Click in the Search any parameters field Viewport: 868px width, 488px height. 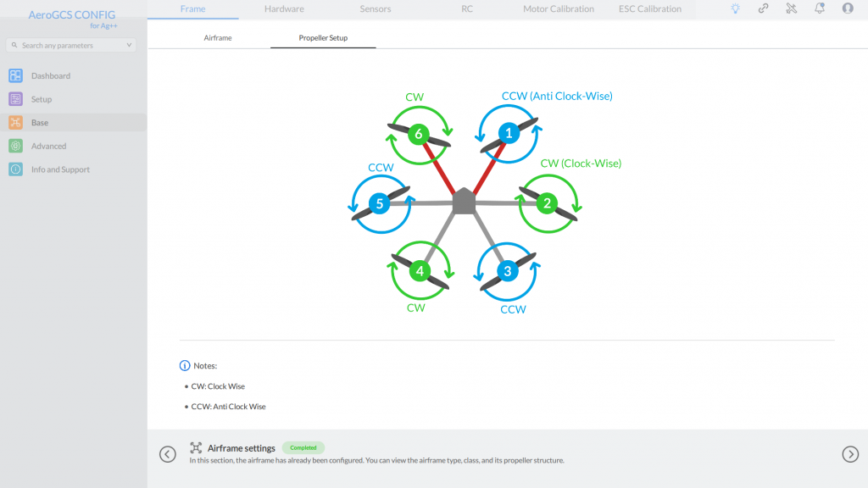tap(68, 45)
